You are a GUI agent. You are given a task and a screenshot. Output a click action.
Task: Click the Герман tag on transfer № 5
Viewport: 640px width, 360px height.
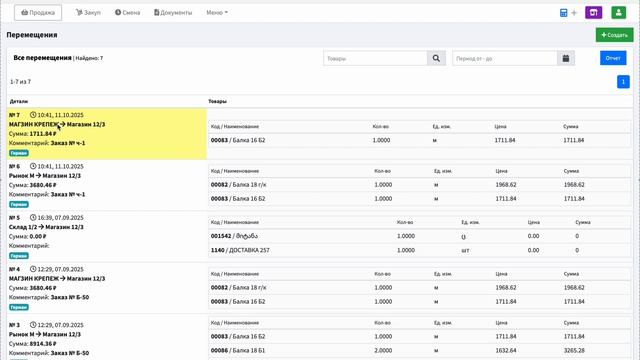coord(19,256)
